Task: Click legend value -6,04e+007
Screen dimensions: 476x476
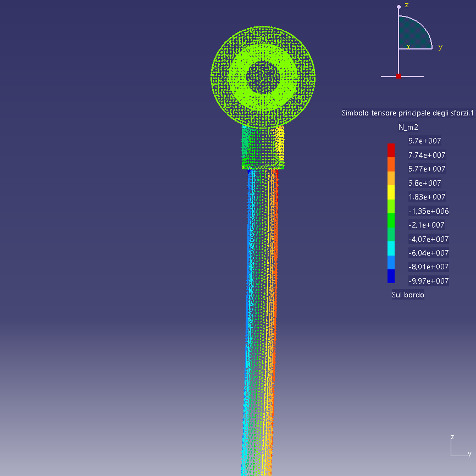Action: 428,253
